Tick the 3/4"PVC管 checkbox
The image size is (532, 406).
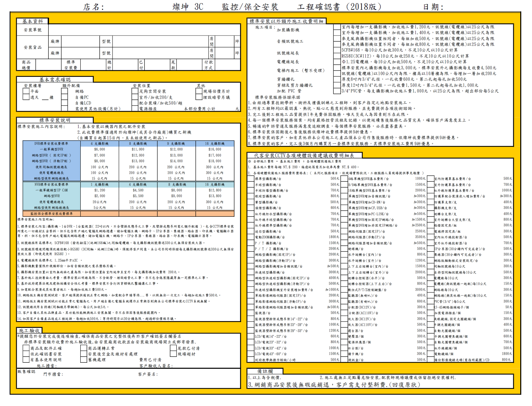[x=337, y=91]
